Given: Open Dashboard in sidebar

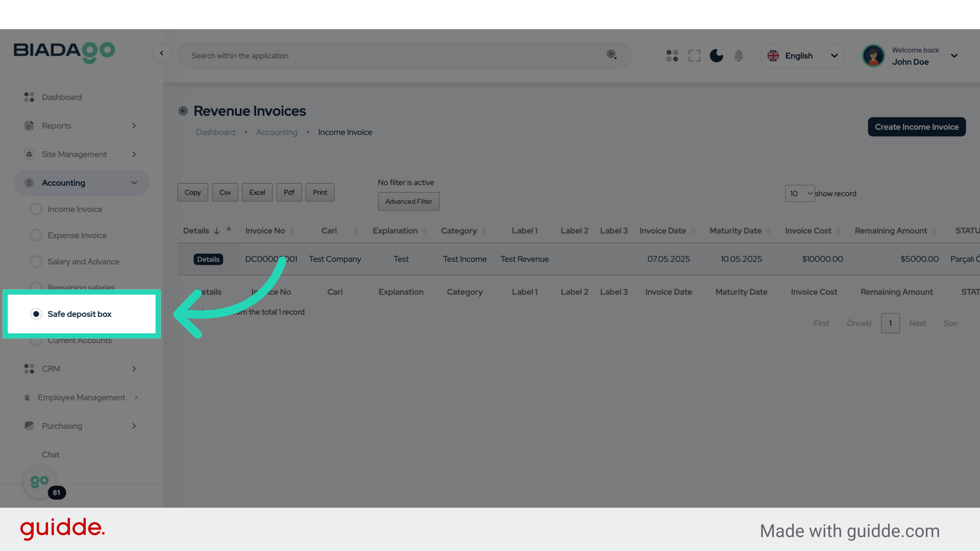Looking at the screenshot, I should (x=61, y=97).
